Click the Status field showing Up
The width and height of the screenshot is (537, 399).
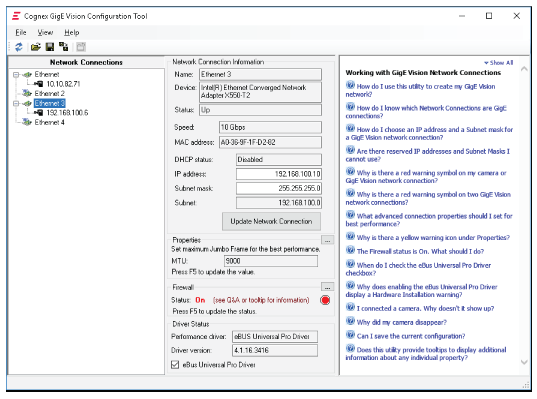[x=260, y=110]
